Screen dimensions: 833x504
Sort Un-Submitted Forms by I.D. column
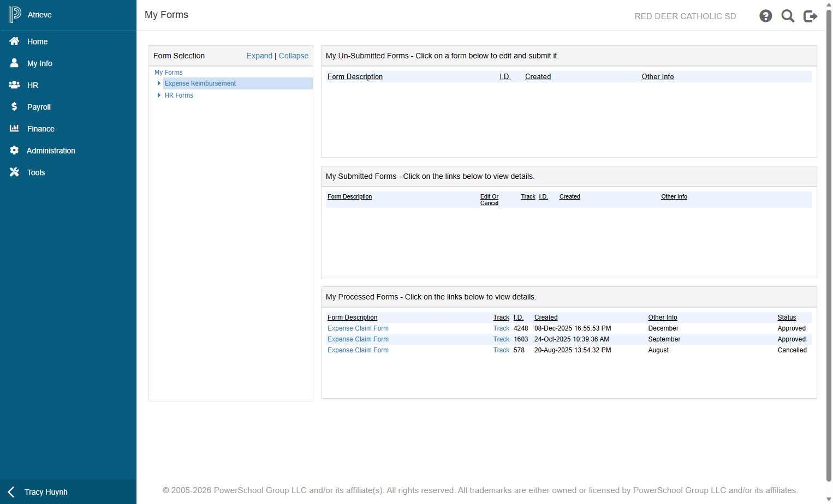505,77
